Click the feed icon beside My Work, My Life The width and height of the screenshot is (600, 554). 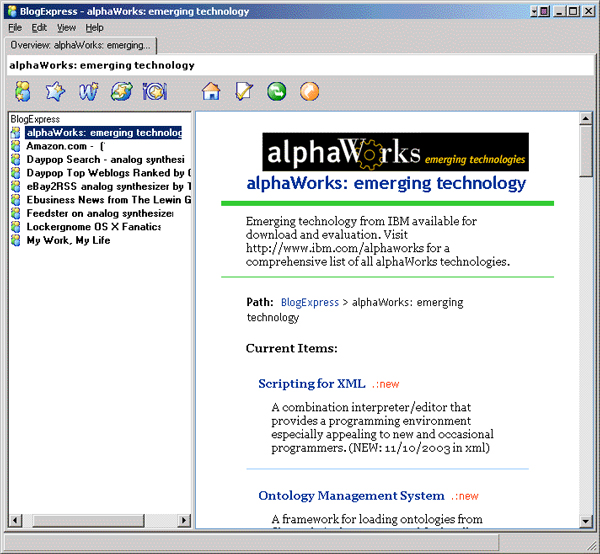16,240
